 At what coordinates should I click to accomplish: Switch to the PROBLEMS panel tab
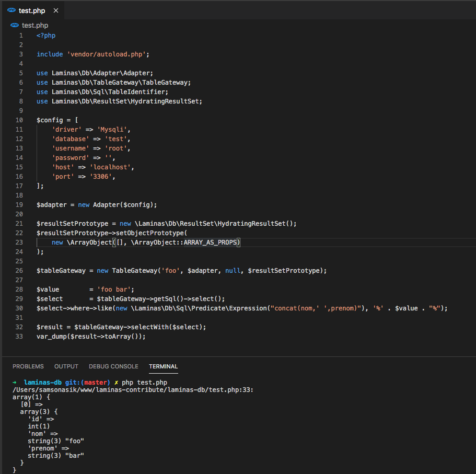(x=28, y=366)
